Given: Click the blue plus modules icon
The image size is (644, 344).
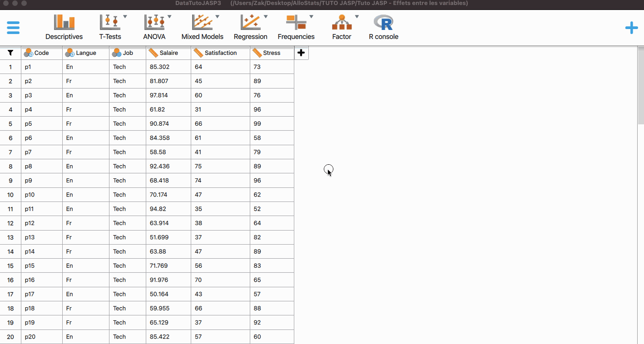Looking at the screenshot, I should (x=631, y=28).
